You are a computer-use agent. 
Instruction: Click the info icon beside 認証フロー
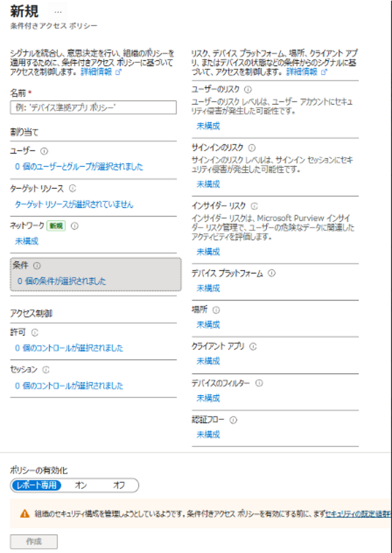[x=233, y=419]
